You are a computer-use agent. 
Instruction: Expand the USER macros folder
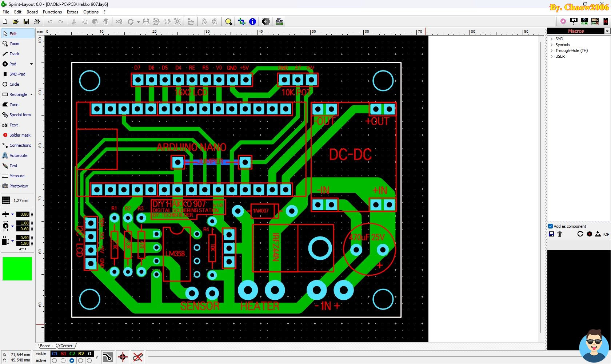(x=552, y=56)
